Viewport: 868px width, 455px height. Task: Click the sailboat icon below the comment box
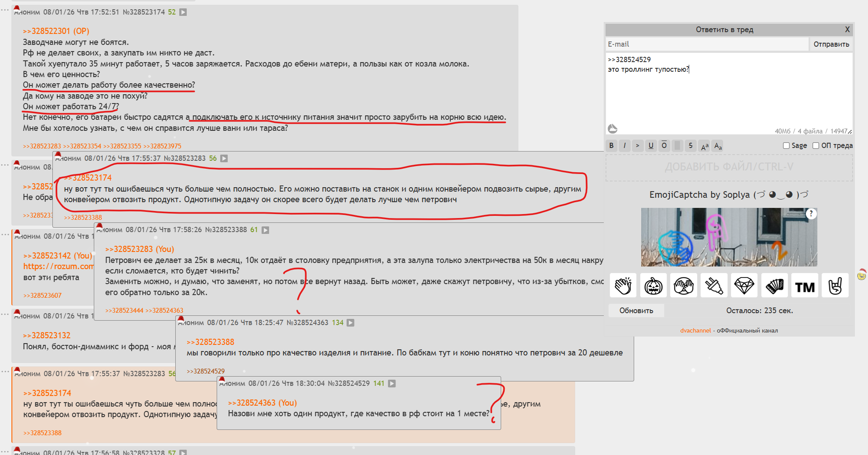point(613,129)
